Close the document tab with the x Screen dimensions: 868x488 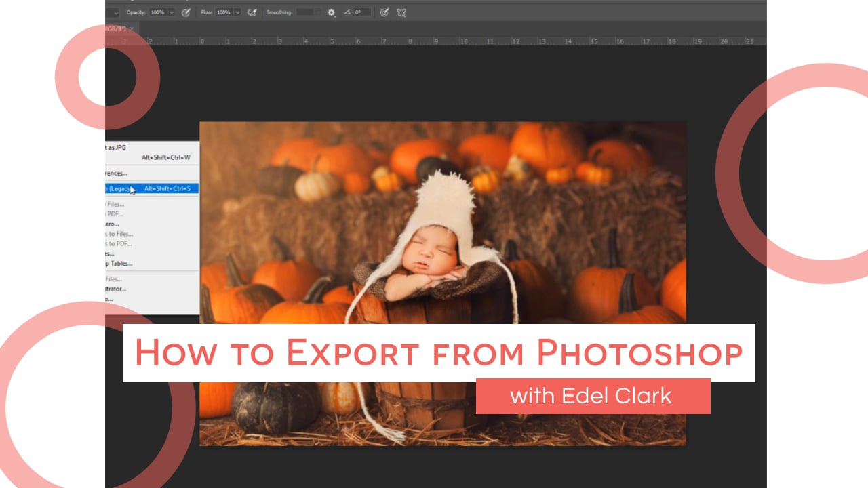(132, 28)
